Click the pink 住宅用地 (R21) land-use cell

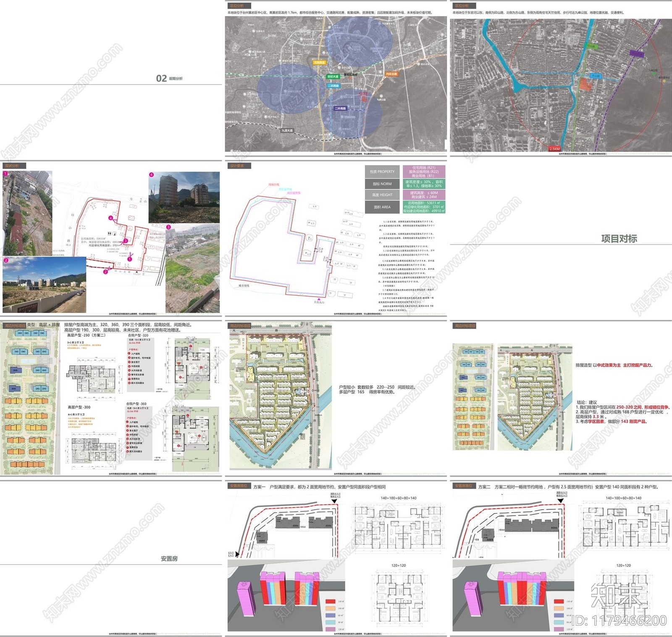coord(424,172)
